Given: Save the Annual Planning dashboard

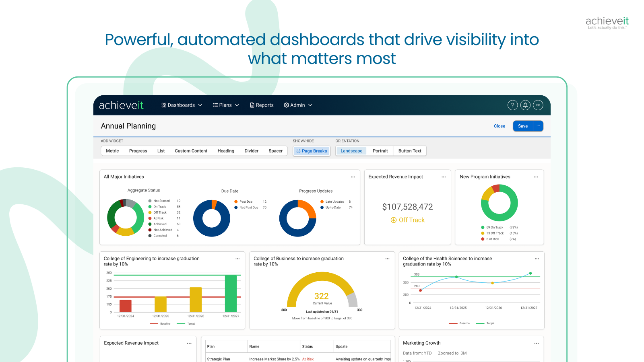Looking at the screenshot, I should click(522, 126).
